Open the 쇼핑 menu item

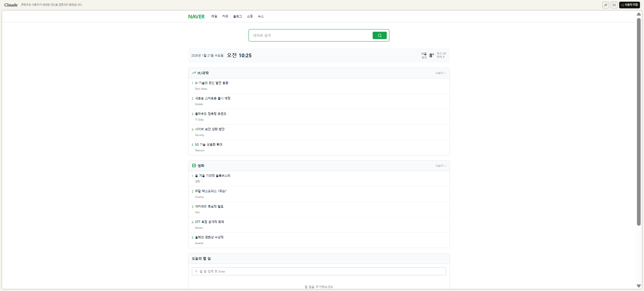250,16
